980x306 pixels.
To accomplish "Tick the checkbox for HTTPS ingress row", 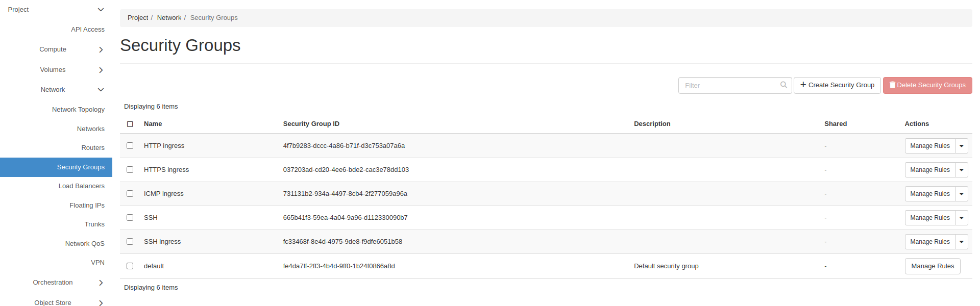I will pos(130,170).
